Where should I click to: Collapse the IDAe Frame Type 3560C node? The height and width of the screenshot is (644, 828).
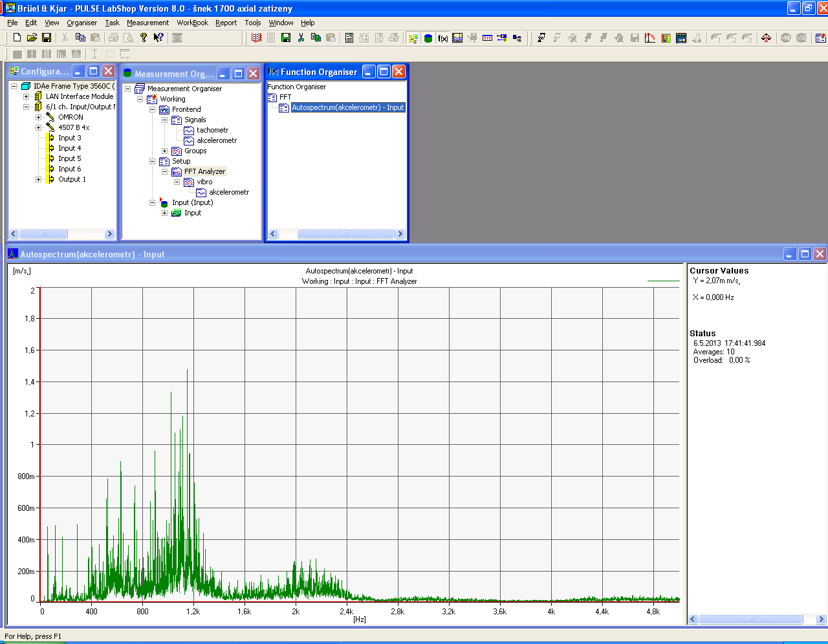14,86
